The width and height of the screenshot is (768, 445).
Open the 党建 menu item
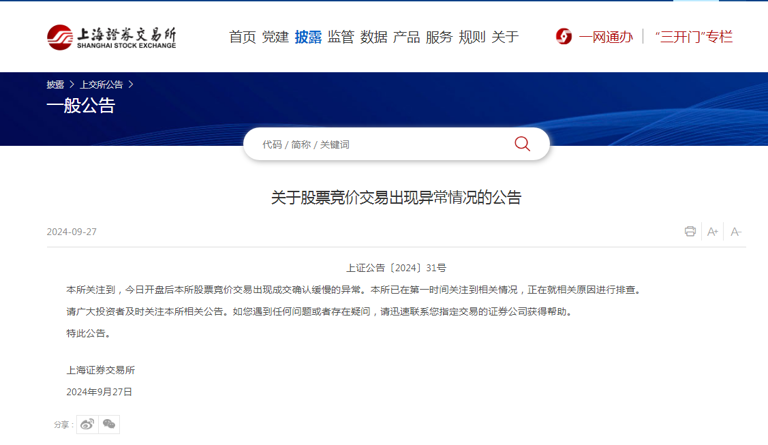coord(275,37)
